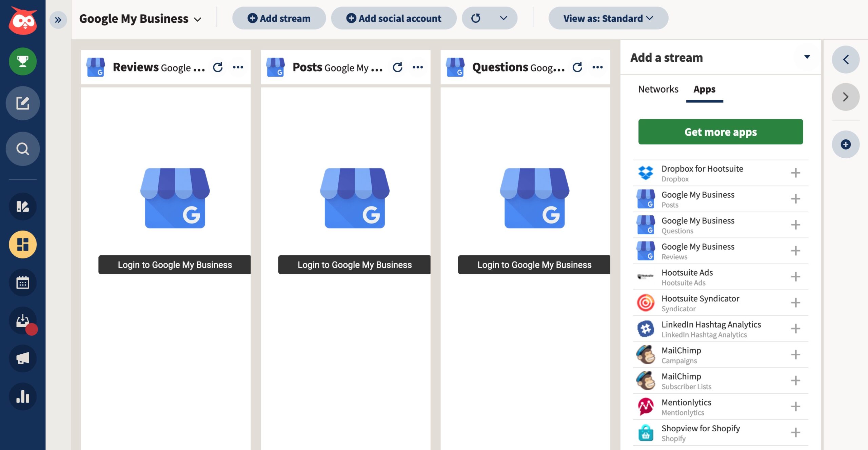
Task: Open the Google My Business board dropdown
Action: point(140,19)
